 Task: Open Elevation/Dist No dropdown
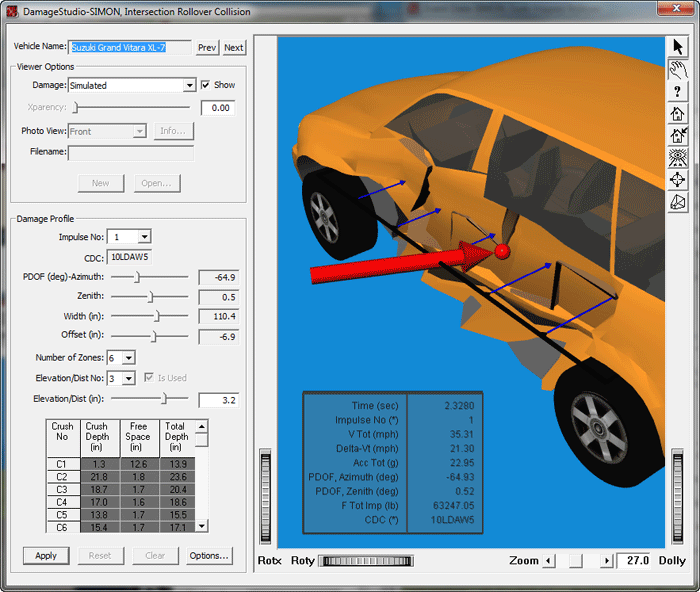(x=128, y=378)
